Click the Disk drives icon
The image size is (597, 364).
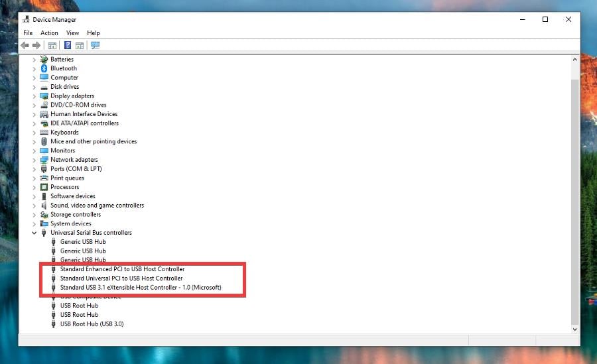click(x=44, y=88)
